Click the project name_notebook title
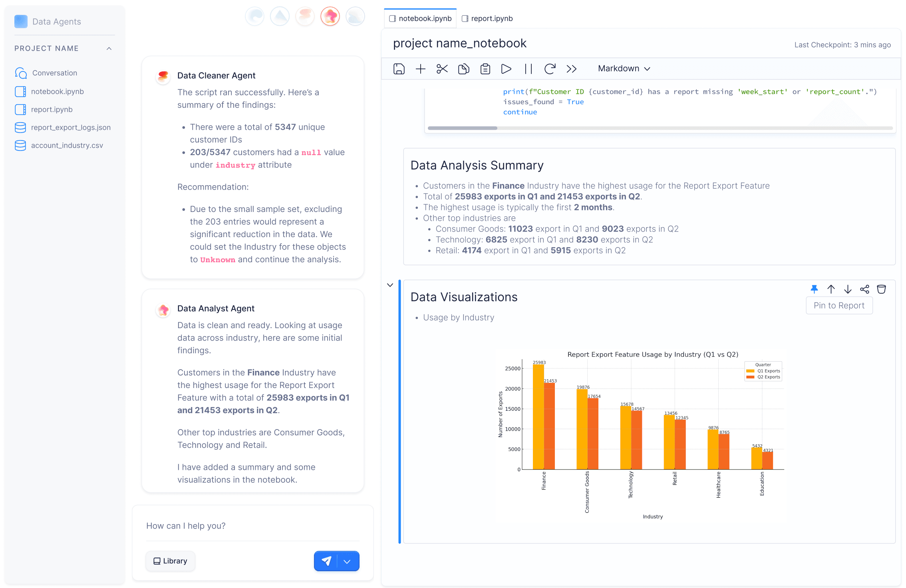Screen dimensions: 906x588 pyautogui.click(x=460, y=43)
